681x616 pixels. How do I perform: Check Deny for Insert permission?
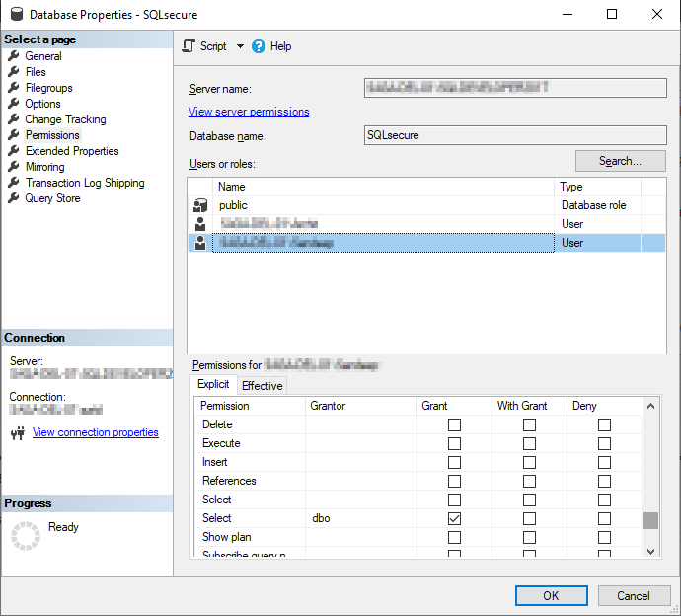[x=605, y=462]
